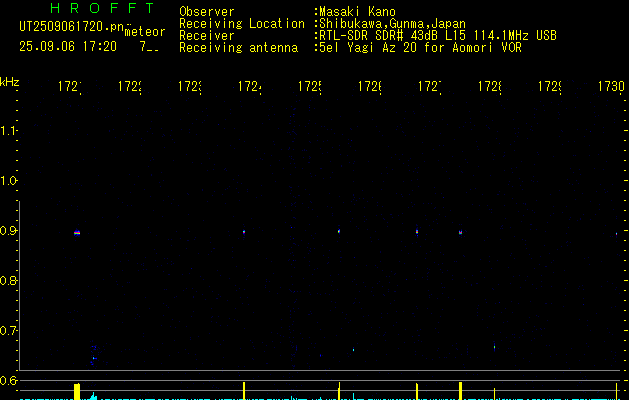
Task: Click the 0.9 kHz echo between 1727 and 1728
Action: 461,232
